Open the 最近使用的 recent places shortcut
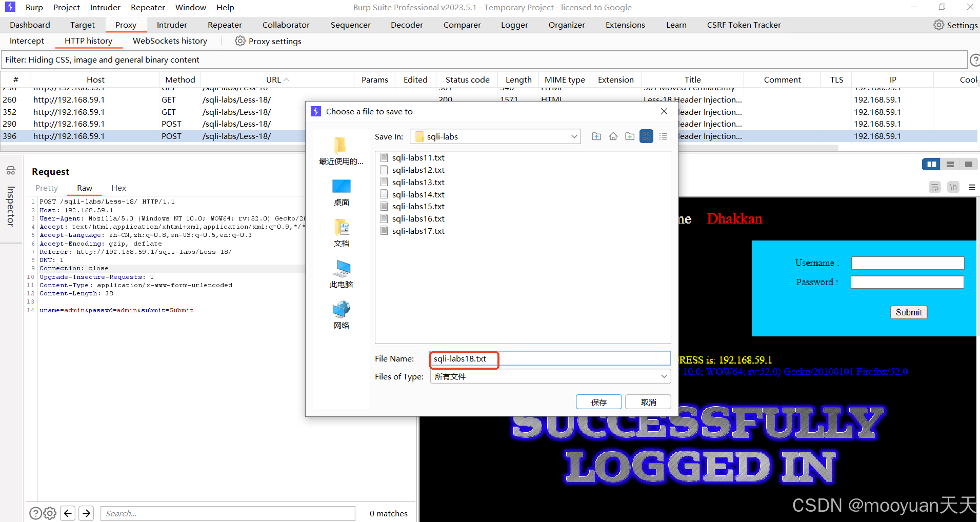980x522 pixels. (341, 151)
